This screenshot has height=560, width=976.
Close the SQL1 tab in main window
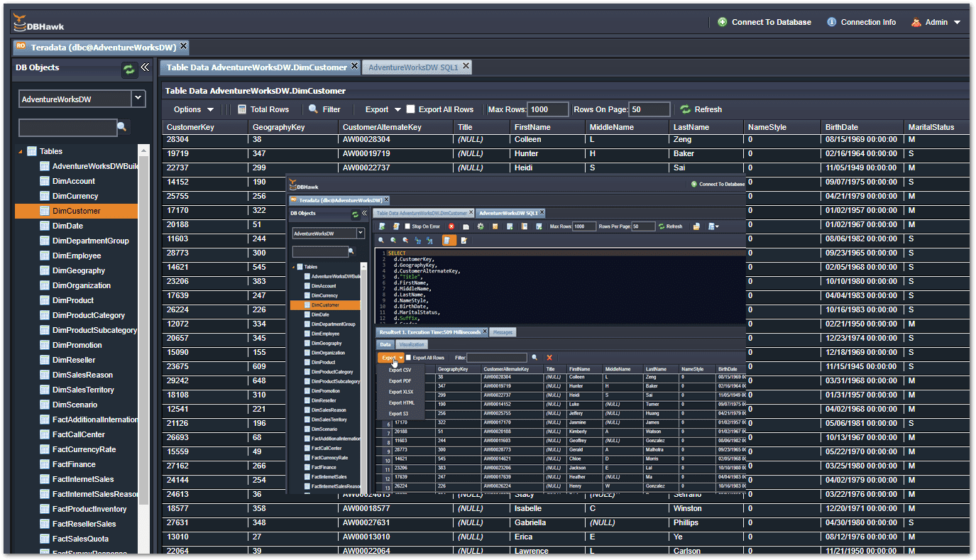point(466,66)
